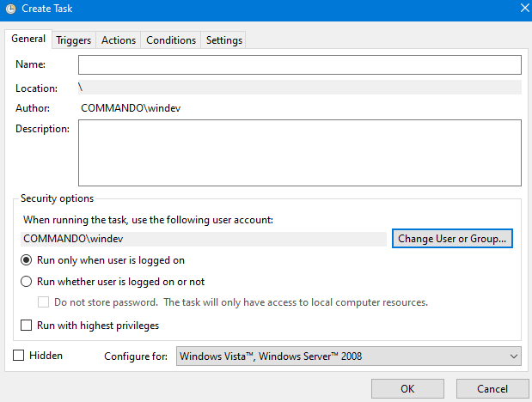The height and width of the screenshot is (402, 532).
Task: Click the Location path field
Action: point(299,87)
